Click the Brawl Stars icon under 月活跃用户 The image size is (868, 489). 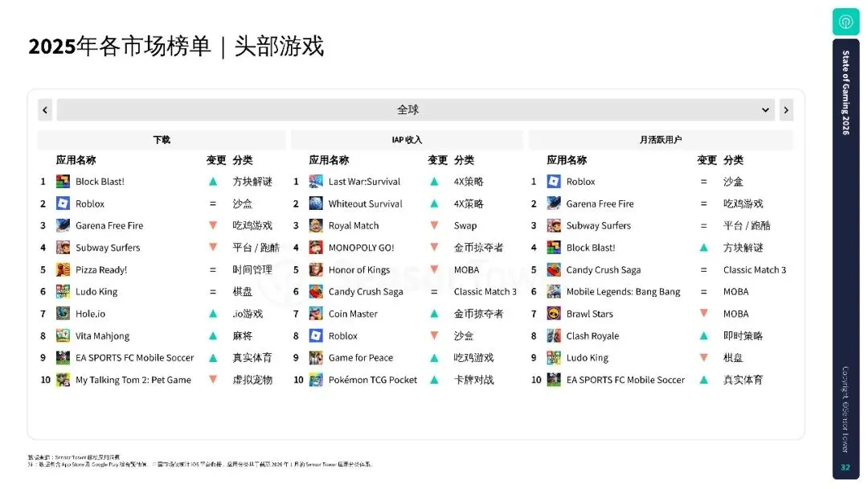point(555,313)
